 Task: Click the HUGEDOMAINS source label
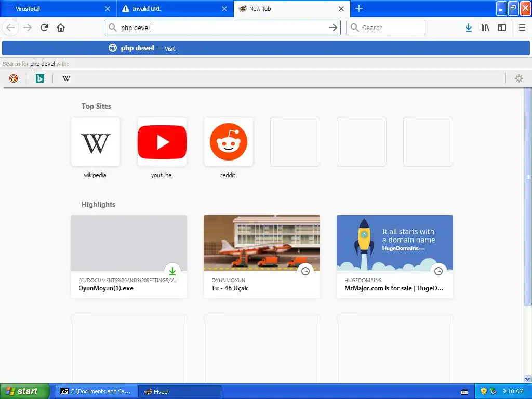click(363, 280)
